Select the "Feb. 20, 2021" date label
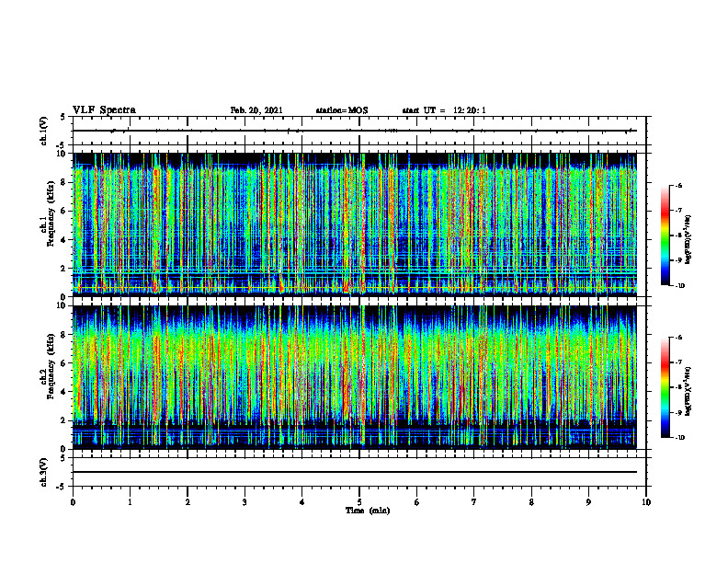 point(256,110)
